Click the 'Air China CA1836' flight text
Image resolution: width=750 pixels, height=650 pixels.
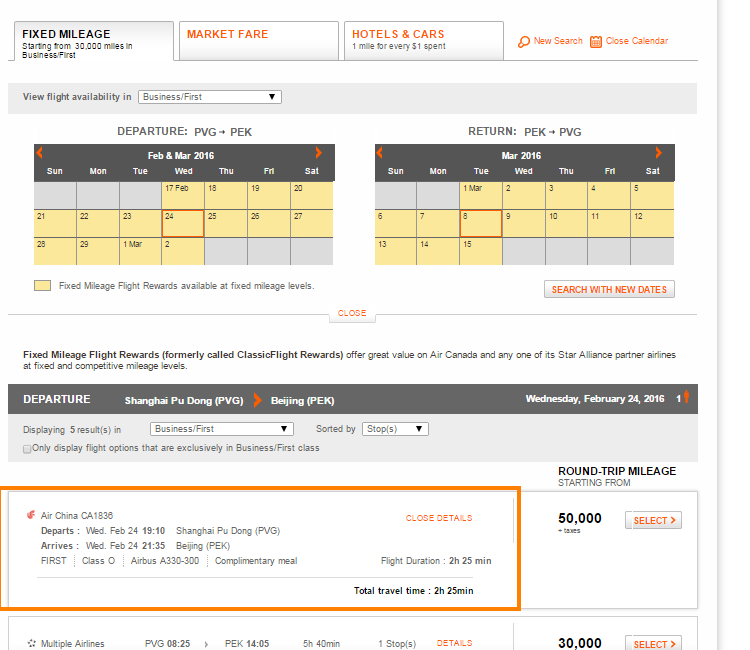click(x=77, y=516)
